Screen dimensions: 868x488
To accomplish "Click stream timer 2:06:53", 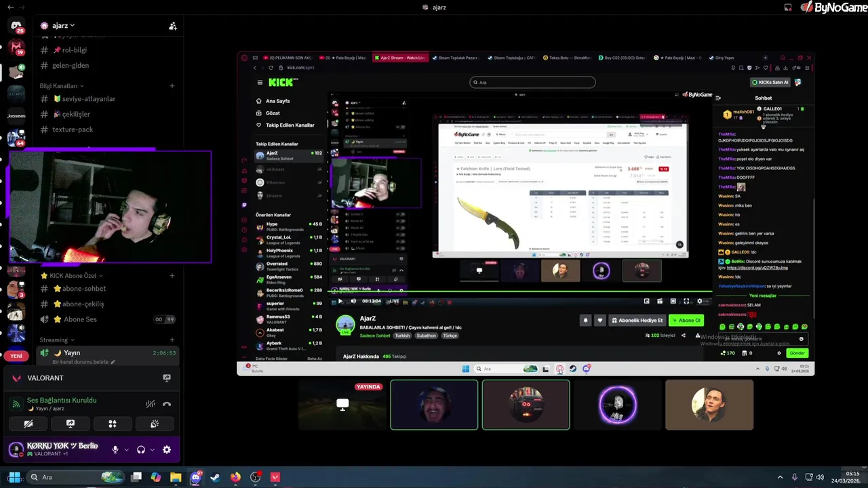I will 164,352.
